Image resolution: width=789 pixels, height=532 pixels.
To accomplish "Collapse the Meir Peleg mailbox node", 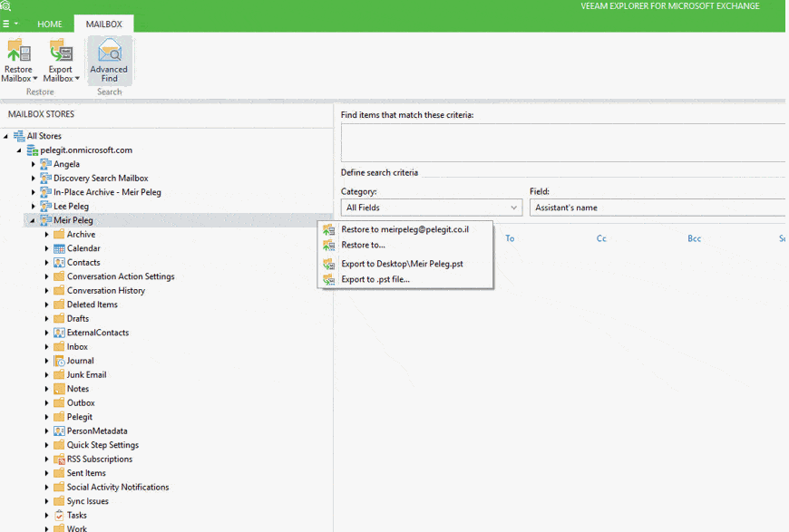I will pyautogui.click(x=33, y=221).
